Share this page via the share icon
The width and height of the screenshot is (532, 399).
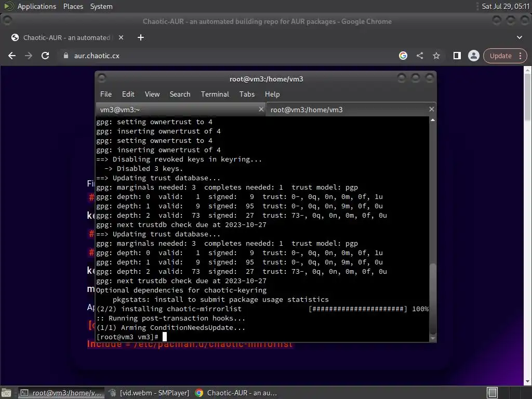tap(420, 56)
